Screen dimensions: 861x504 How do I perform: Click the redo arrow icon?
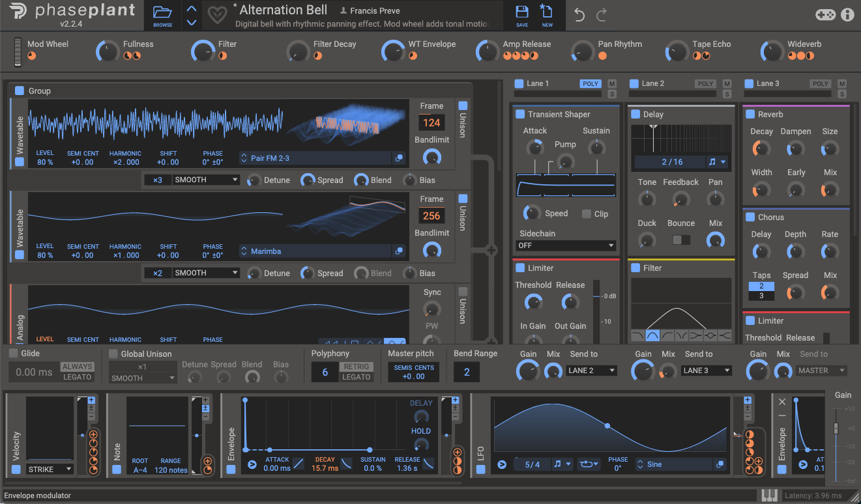pyautogui.click(x=601, y=14)
